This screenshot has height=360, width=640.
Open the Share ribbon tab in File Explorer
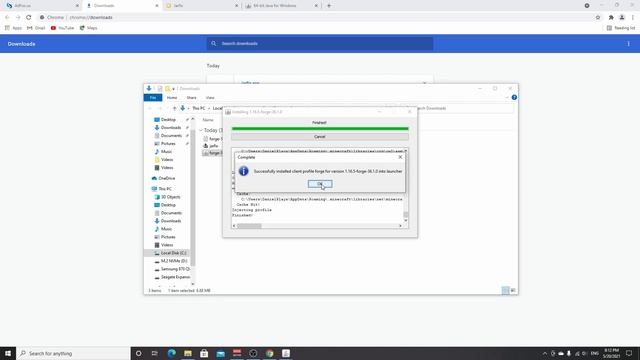pos(191,98)
